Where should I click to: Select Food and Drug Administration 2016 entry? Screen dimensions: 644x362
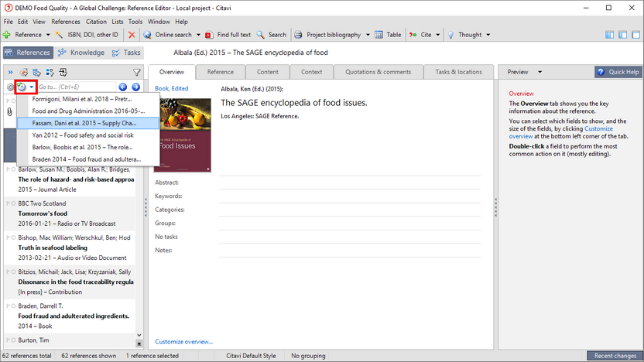point(88,111)
